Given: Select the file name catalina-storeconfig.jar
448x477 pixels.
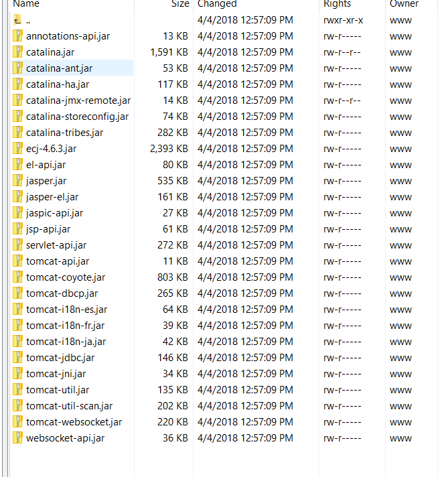Looking at the screenshot, I should click(77, 117).
